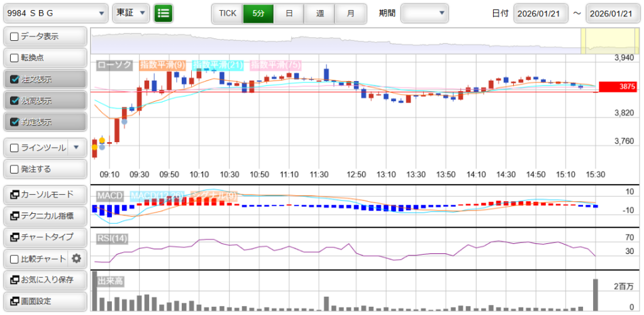Select the 週 weekly timeframe tab

[x=319, y=13]
